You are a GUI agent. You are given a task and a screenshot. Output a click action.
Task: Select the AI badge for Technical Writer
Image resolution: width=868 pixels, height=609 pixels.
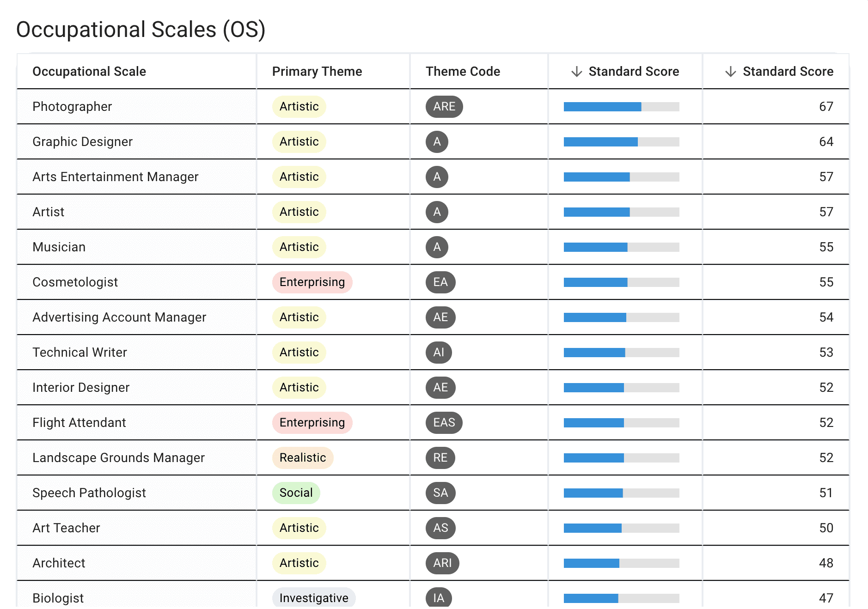pyautogui.click(x=439, y=353)
